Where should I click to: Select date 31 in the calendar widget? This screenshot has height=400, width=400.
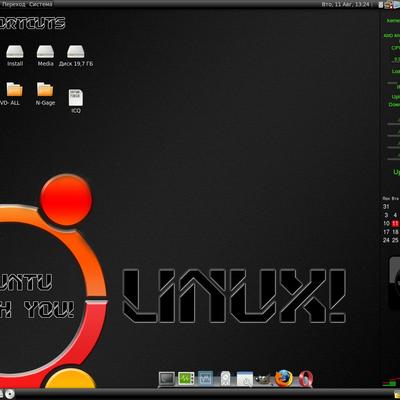point(386,207)
